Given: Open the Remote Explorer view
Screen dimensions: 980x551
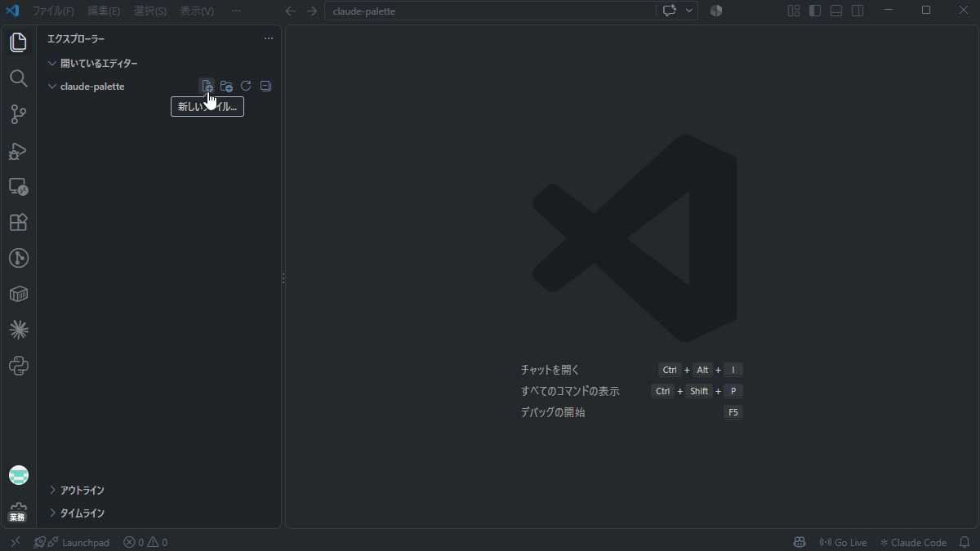Looking at the screenshot, I should point(18,186).
